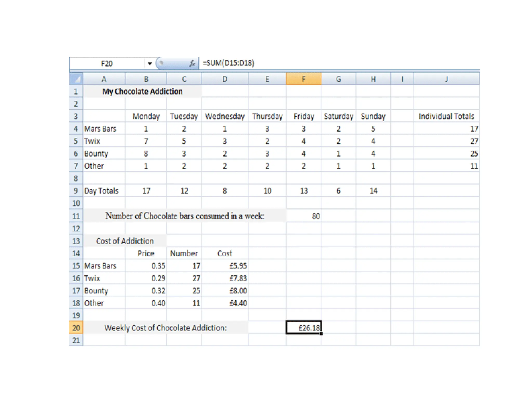Click the Select All corner triangle
Image resolution: width=532 pixels, height=399 pixels.
point(76,79)
